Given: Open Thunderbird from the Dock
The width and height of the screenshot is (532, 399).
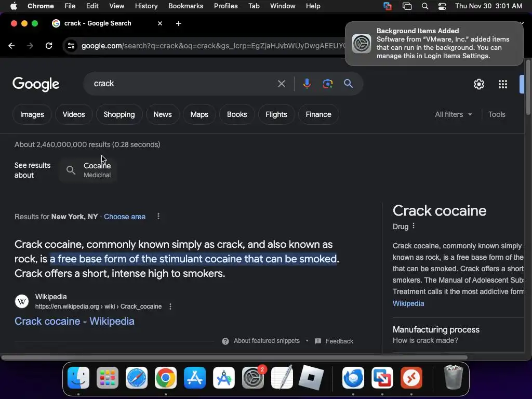Looking at the screenshot, I should click(x=353, y=378).
